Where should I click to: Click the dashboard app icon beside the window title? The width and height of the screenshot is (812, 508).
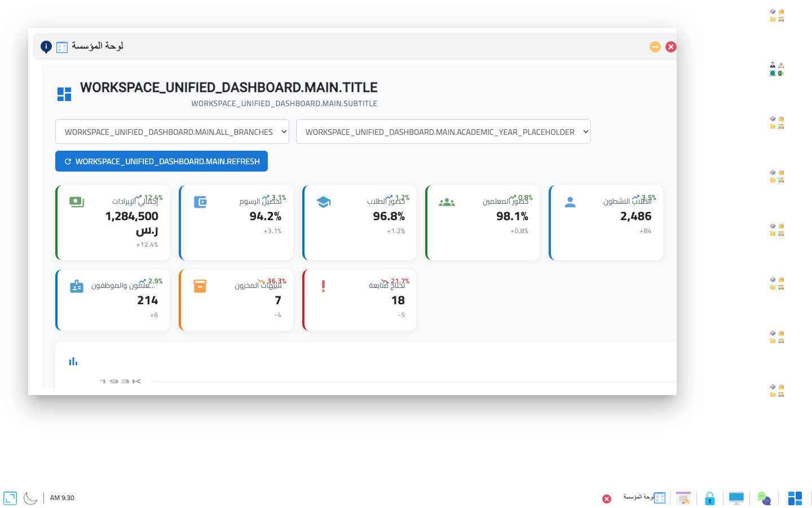(62, 47)
